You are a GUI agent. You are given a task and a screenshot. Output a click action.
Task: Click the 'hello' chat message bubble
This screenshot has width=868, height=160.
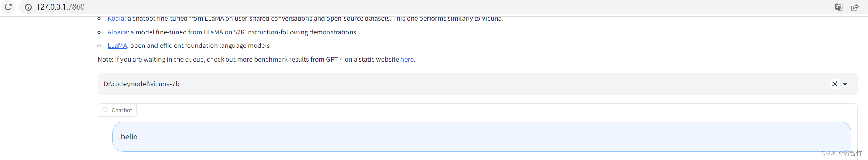pyautogui.click(x=482, y=137)
